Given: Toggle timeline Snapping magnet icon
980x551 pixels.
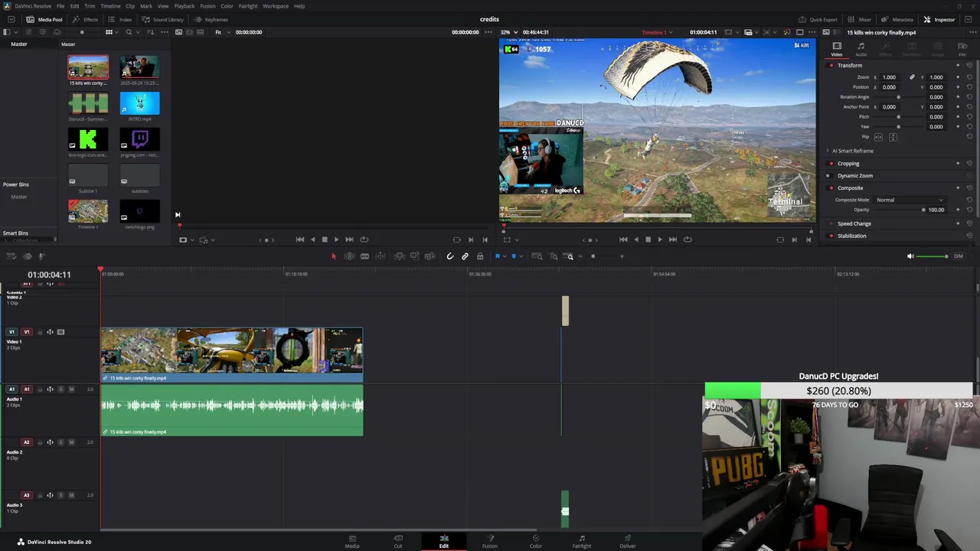Looking at the screenshot, I should pyautogui.click(x=450, y=256).
